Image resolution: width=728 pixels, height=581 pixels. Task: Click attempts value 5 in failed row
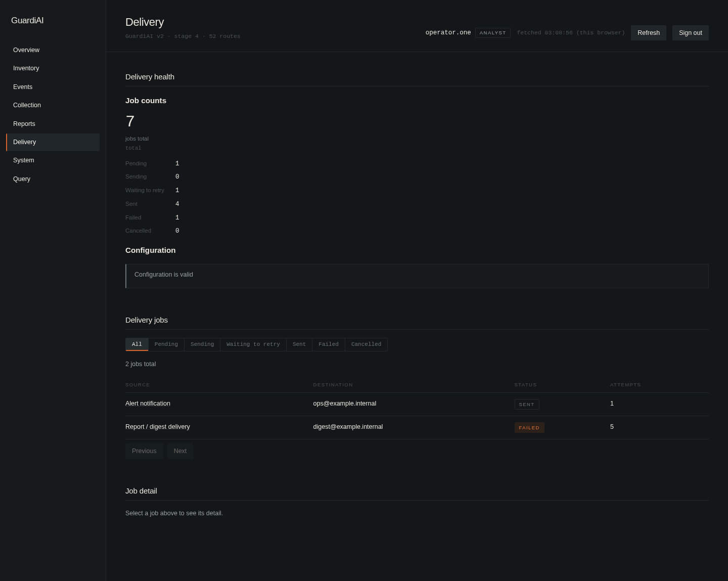pyautogui.click(x=612, y=427)
